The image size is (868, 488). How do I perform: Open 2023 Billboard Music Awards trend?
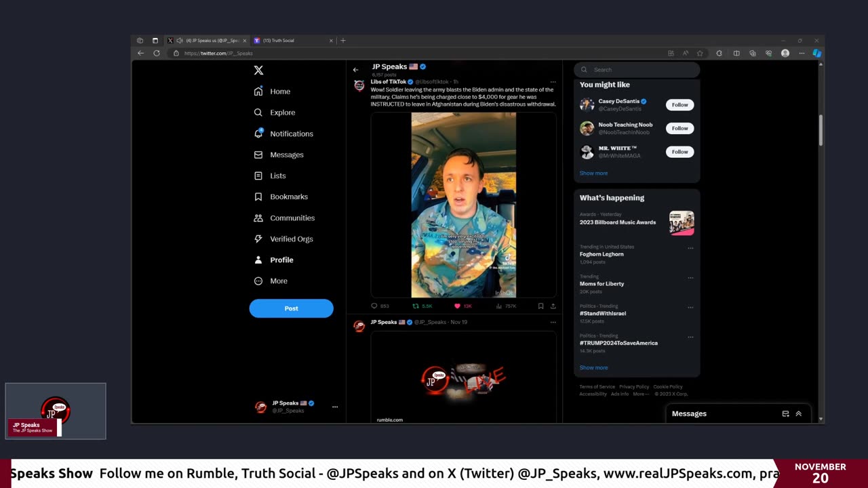pyautogui.click(x=618, y=222)
